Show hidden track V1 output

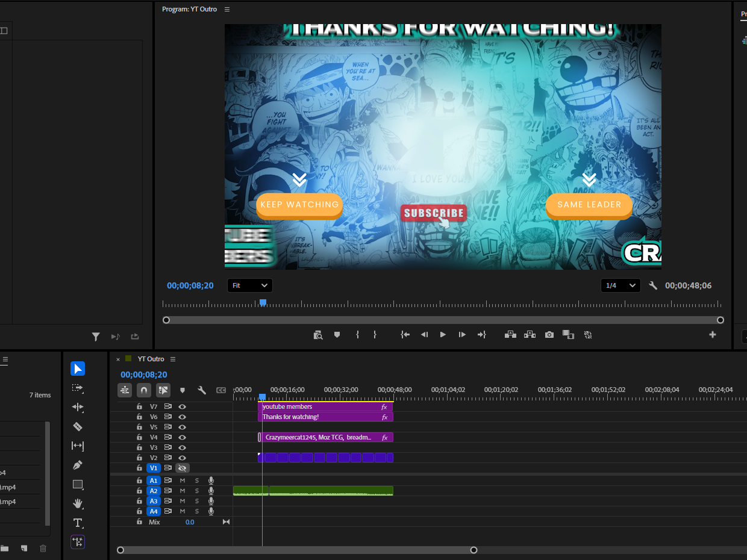(183, 468)
